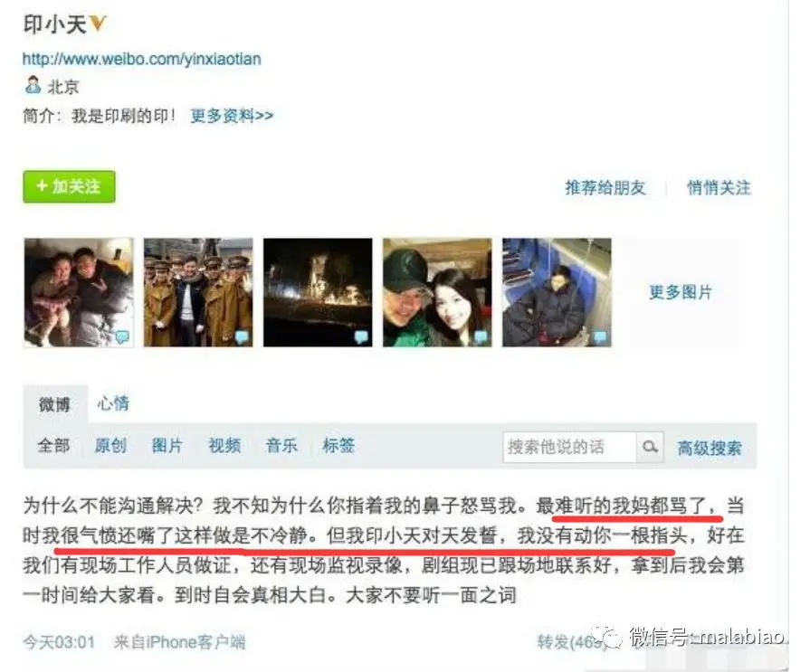
Task: Open the weibo.com/yinxiaotian profile link
Action: [141, 59]
